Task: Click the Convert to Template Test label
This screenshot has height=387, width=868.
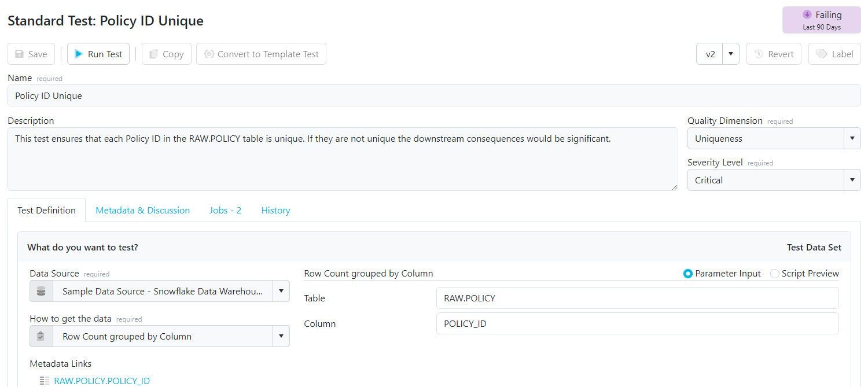Action: (x=269, y=54)
